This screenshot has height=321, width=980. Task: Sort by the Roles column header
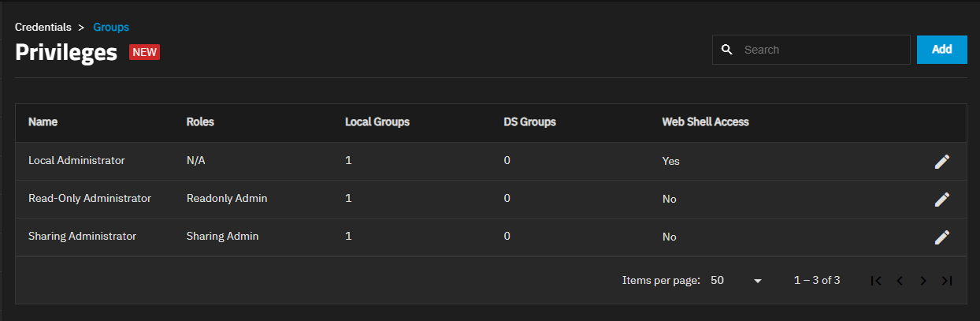coord(200,122)
